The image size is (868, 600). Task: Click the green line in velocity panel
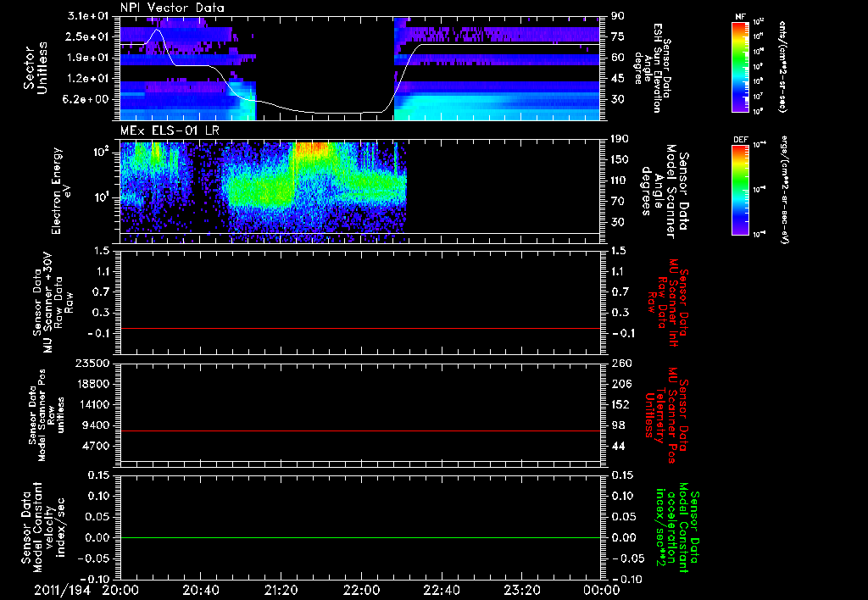tap(360, 537)
